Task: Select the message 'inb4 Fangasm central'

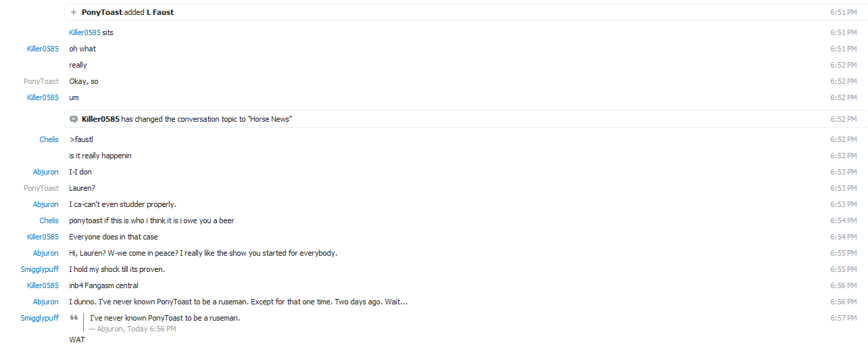Action: [x=103, y=285]
